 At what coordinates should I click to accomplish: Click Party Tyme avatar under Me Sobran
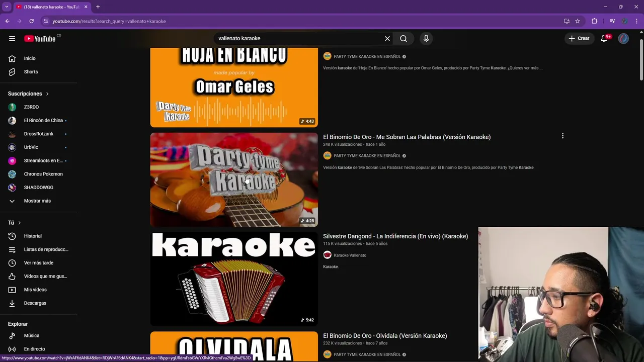327,155
